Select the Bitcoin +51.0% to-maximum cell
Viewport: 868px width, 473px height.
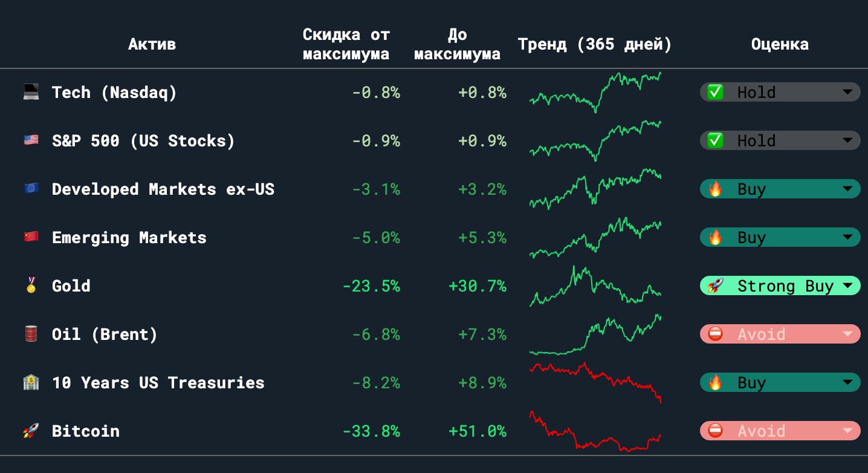coord(478,431)
